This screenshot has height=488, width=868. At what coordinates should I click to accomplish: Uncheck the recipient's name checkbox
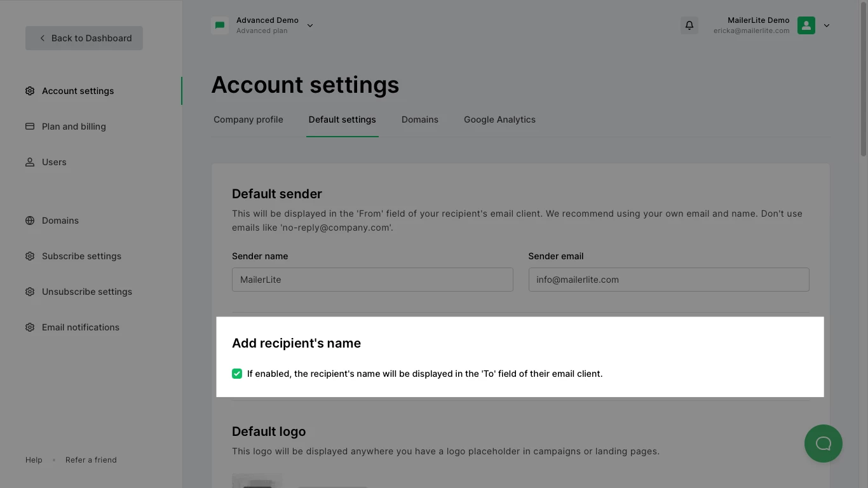point(237,374)
